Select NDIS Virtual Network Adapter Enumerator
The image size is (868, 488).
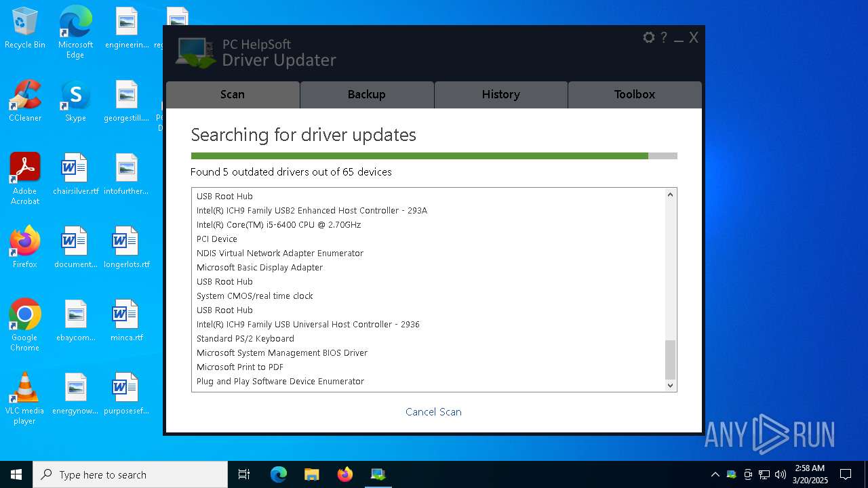(x=280, y=253)
